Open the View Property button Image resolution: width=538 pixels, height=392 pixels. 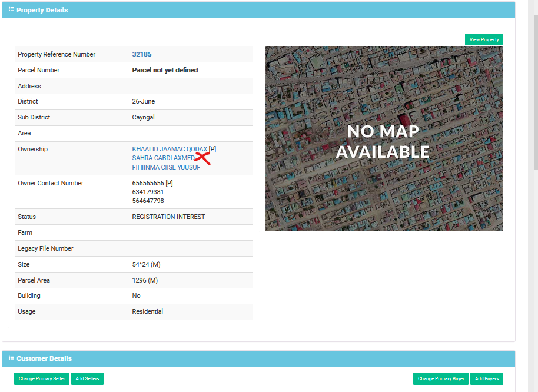click(x=484, y=39)
